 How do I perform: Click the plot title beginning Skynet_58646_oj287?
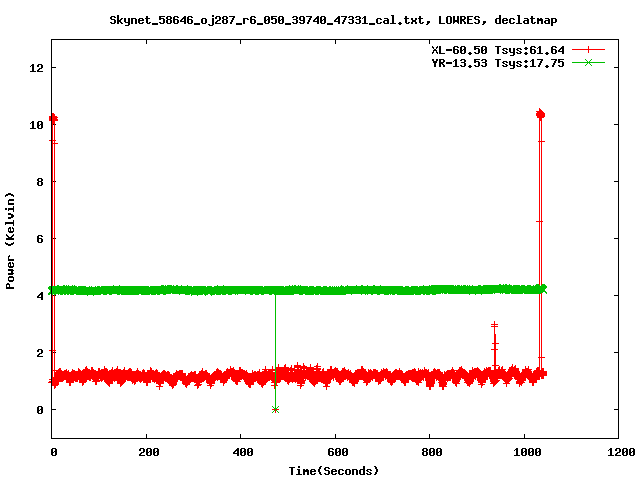coord(333,20)
